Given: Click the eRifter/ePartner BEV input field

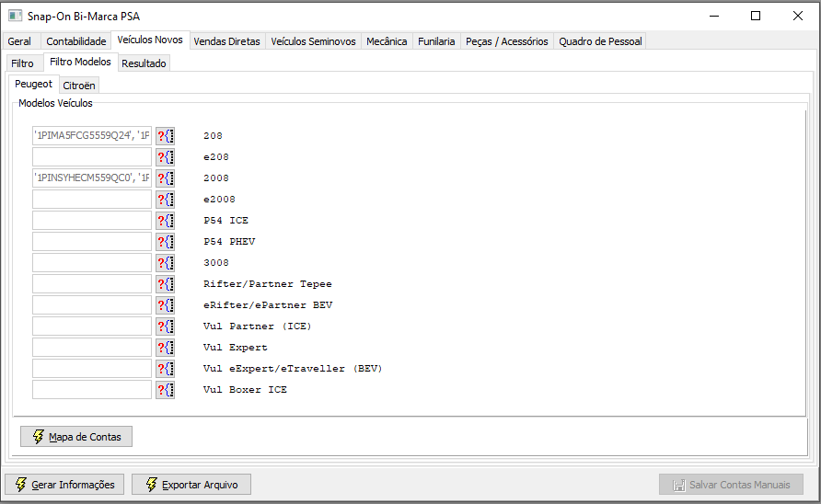Looking at the screenshot, I should pos(92,305).
